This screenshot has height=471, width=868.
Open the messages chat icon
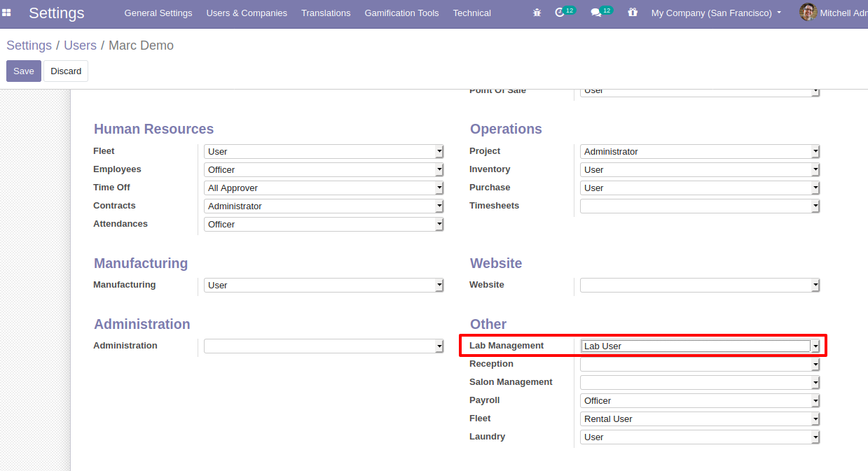tap(596, 13)
